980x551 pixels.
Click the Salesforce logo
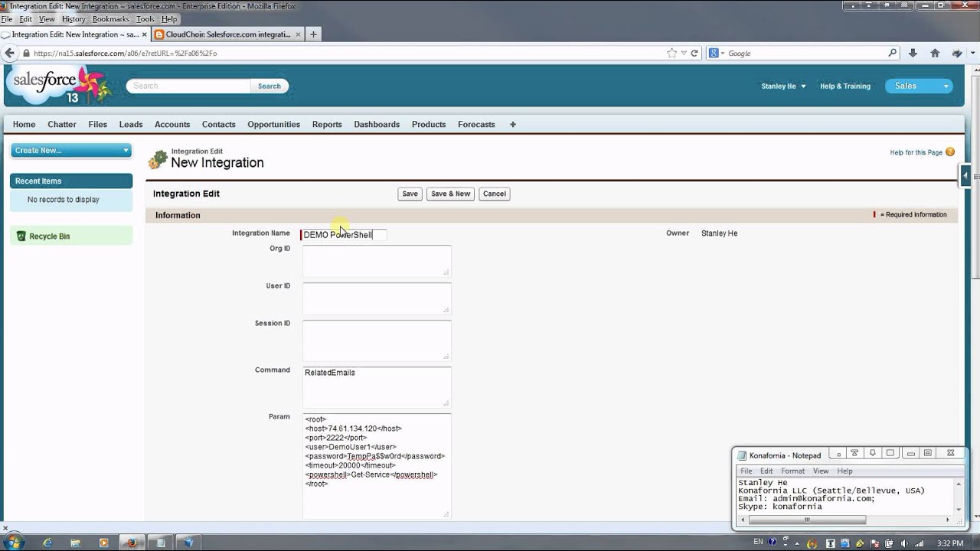(60, 85)
